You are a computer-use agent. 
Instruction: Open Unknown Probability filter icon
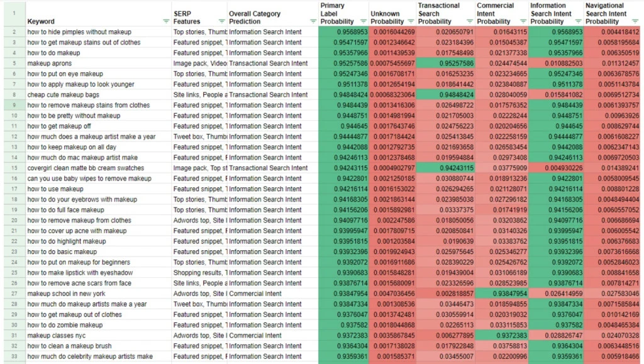click(409, 21)
